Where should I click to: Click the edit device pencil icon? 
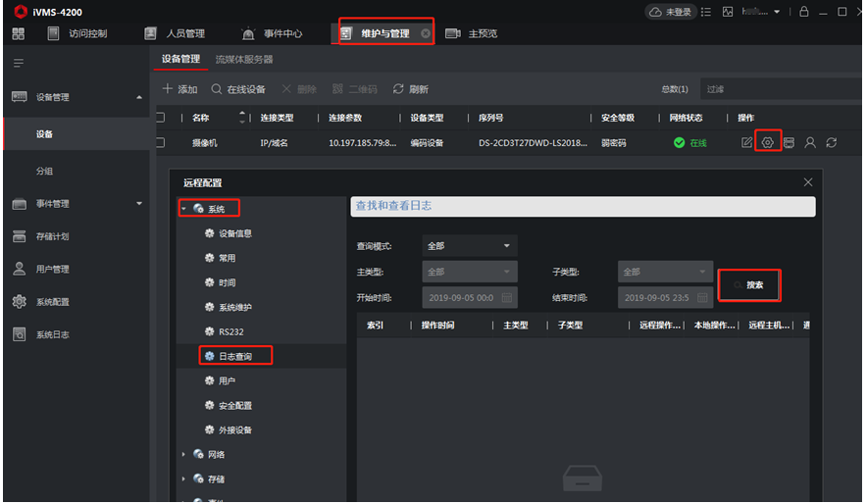(x=747, y=143)
